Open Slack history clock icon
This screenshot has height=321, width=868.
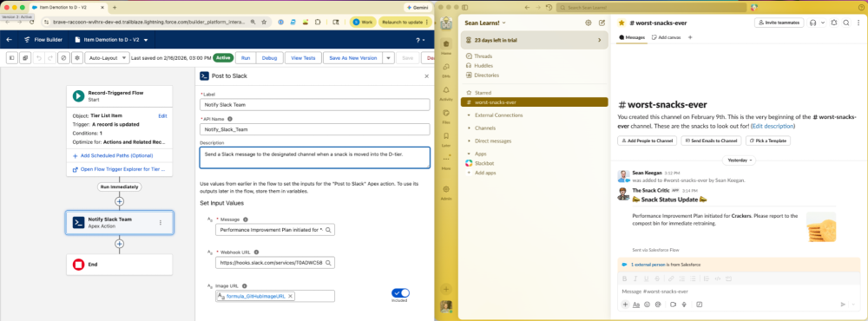(x=549, y=7)
